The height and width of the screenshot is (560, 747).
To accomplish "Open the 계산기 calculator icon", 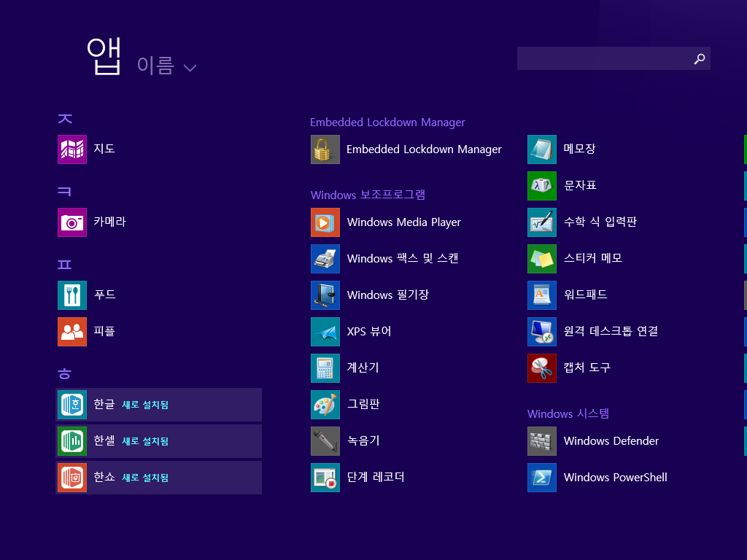I will click(x=325, y=368).
